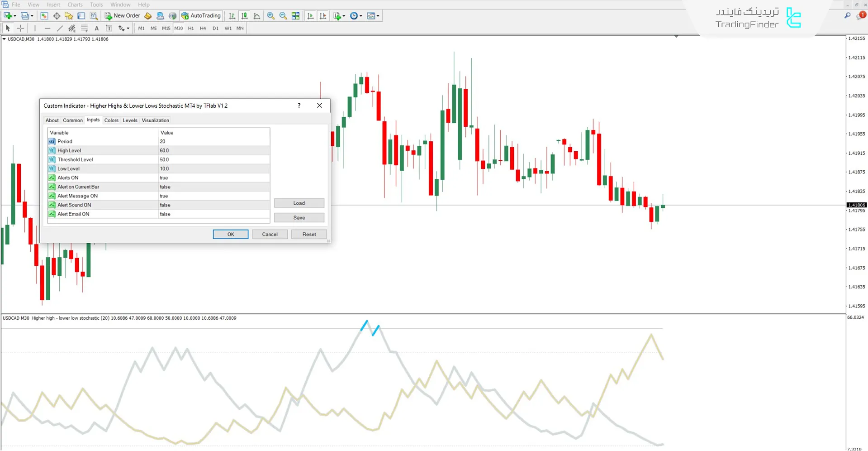The height and width of the screenshot is (451, 868).
Task: Set Alert Sound ON to true
Action: [x=213, y=205]
